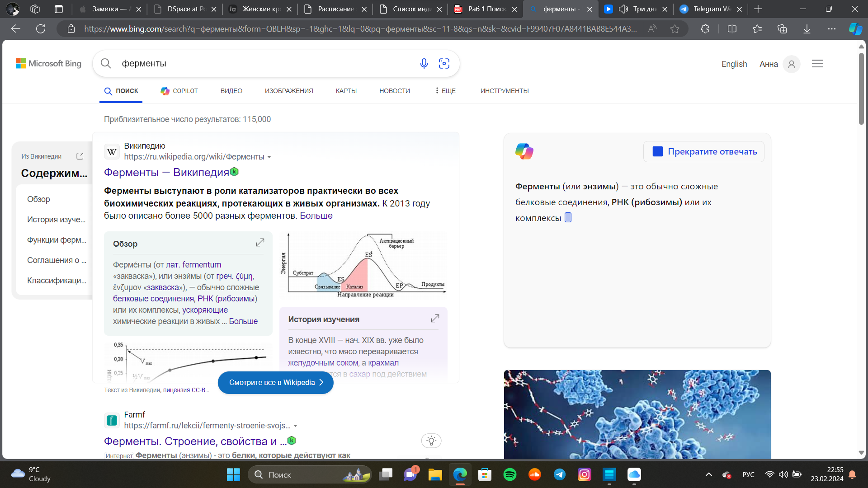
Task: Open split screen view icon
Action: [x=732, y=29]
